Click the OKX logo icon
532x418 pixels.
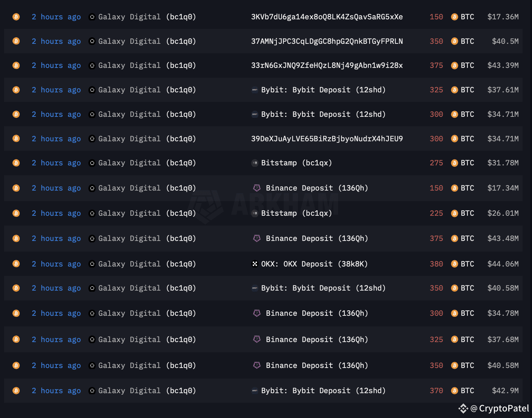coord(255,264)
